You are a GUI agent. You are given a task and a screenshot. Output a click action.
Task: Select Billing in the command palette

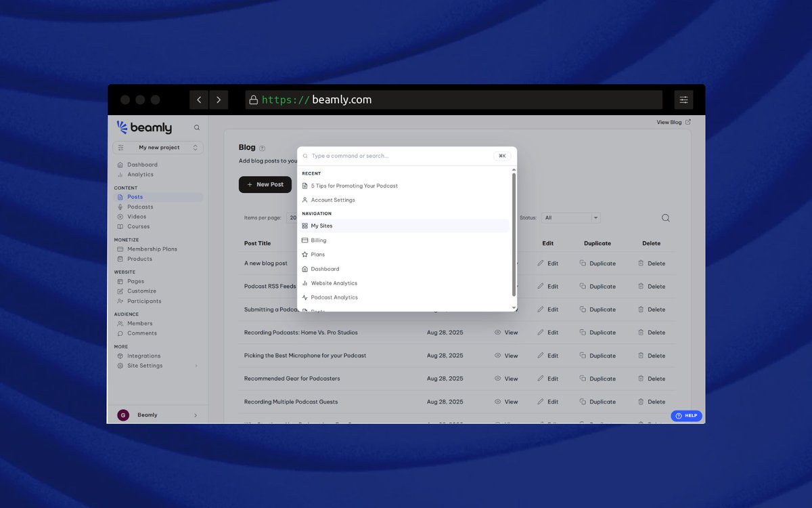[x=403, y=240]
